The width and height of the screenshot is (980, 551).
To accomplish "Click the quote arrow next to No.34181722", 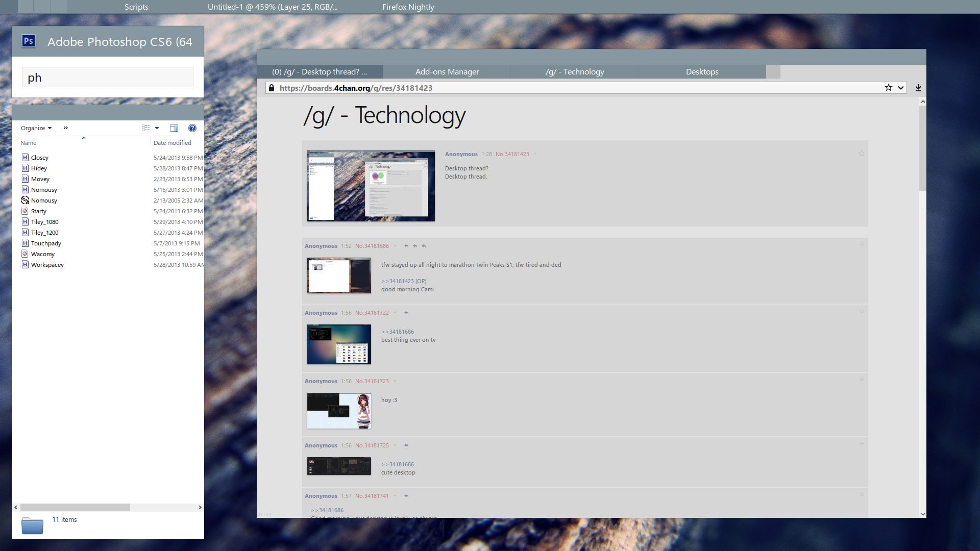I will coord(406,312).
